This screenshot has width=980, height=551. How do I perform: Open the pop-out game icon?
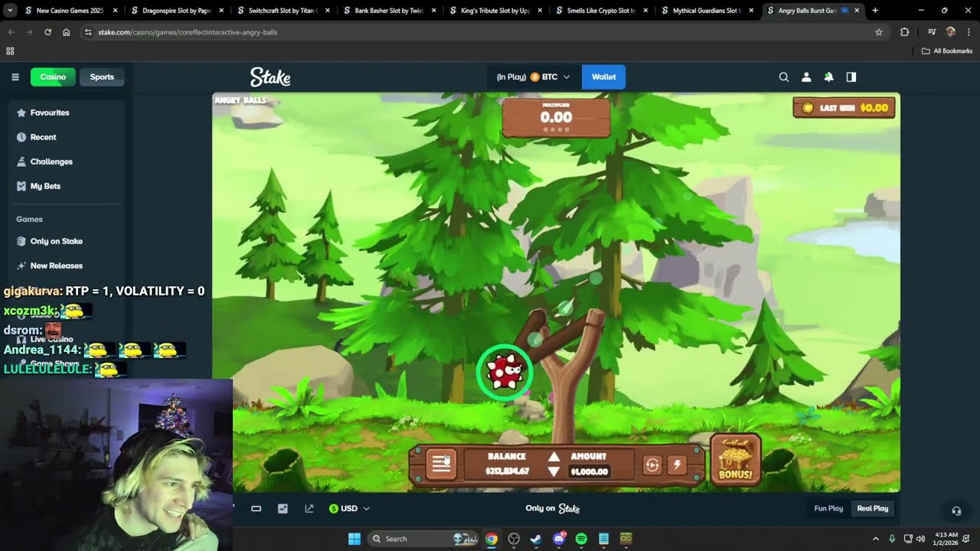[x=309, y=508]
